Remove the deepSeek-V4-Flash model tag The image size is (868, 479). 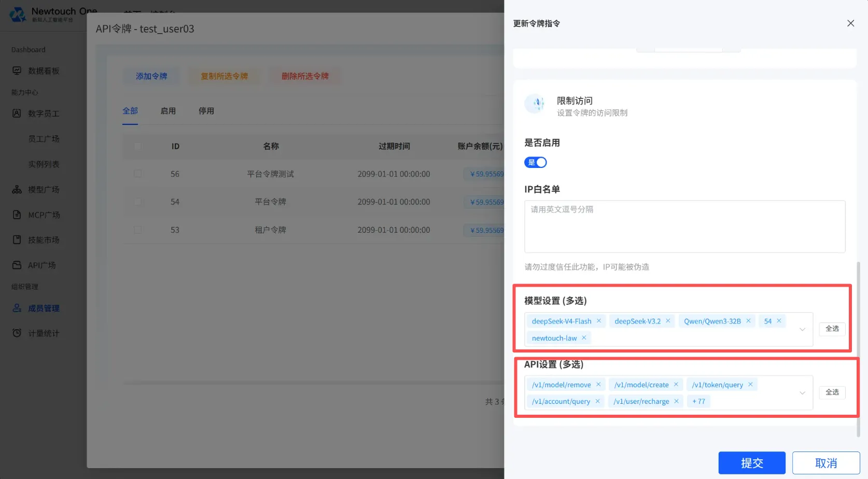click(599, 321)
